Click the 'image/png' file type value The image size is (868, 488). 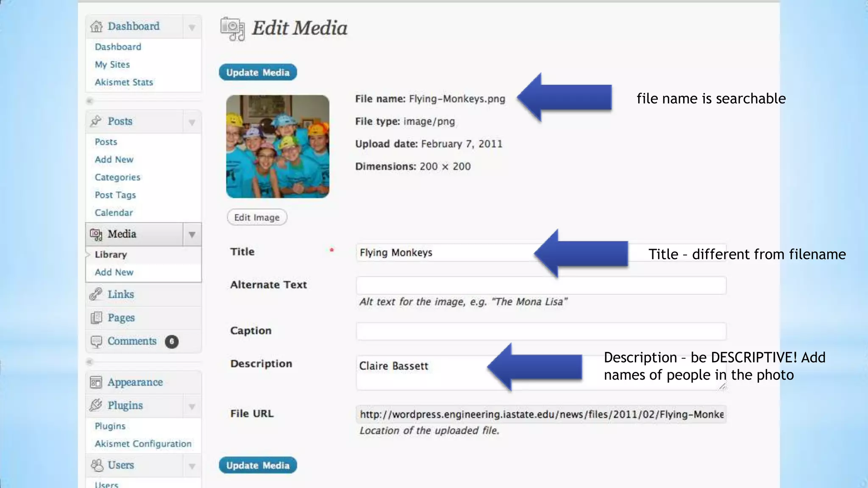pyautogui.click(x=429, y=122)
